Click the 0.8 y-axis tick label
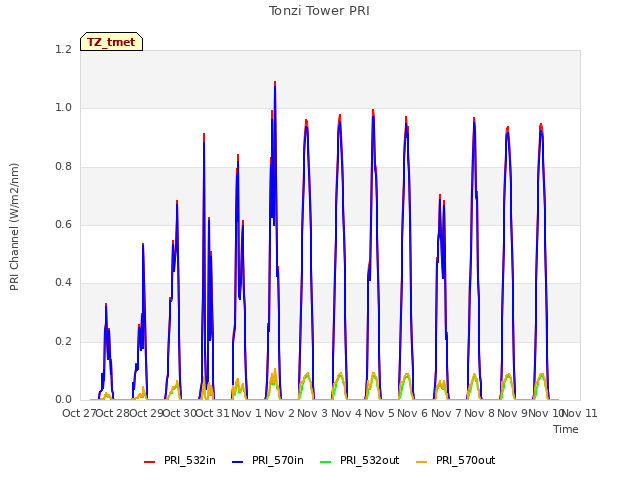 pos(63,167)
